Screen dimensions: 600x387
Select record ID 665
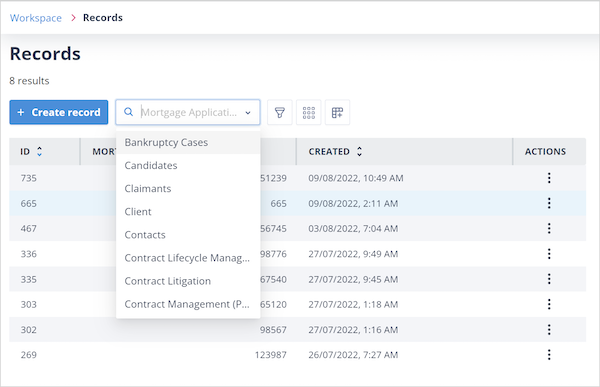tap(29, 203)
